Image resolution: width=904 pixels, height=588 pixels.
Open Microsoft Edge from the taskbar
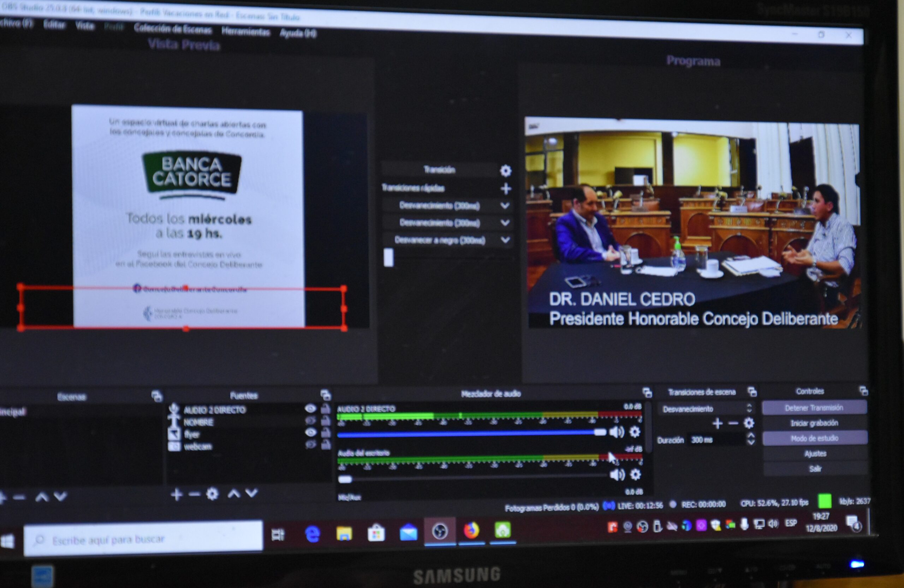(x=313, y=534)
